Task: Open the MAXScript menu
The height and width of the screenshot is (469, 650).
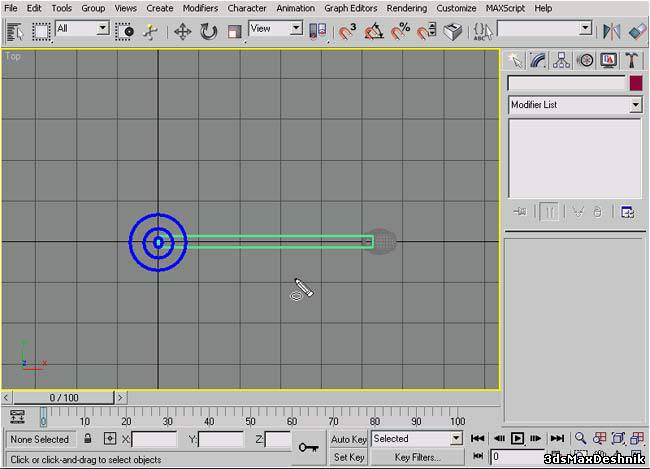Action: (x=505, y=8)
